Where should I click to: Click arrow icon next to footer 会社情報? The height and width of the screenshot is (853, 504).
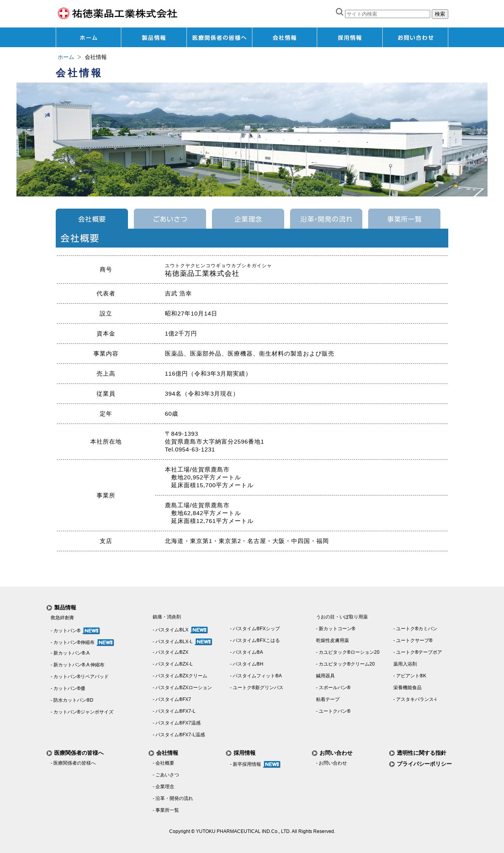point(151,753)
